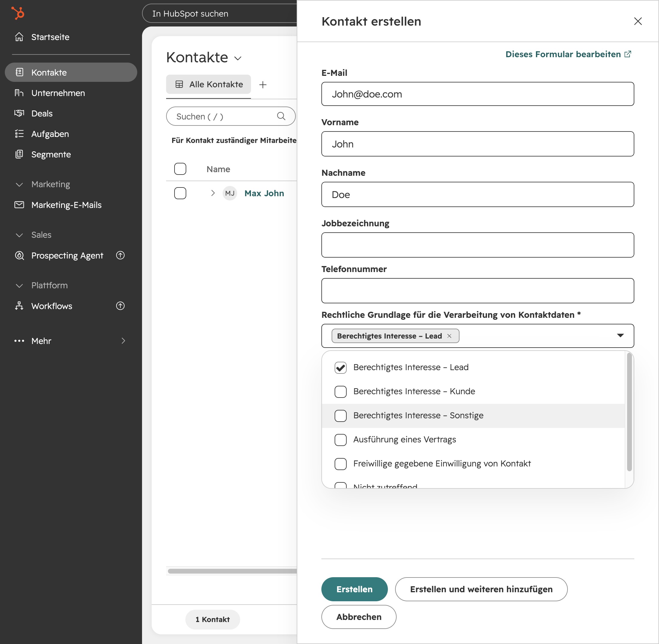Collapse the Sales sidebar section
This screenshot has width=659, height=644.
click(19, 235)
